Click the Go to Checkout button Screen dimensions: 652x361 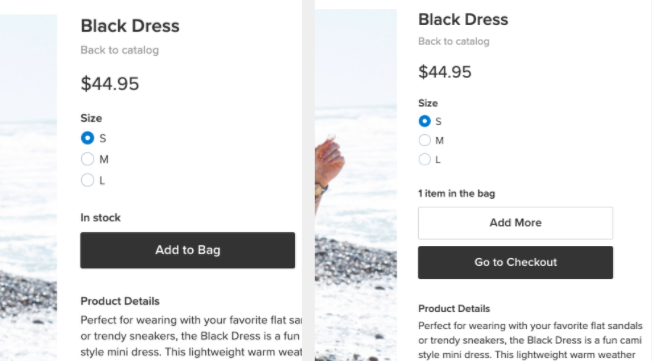[x=515, y=262]
